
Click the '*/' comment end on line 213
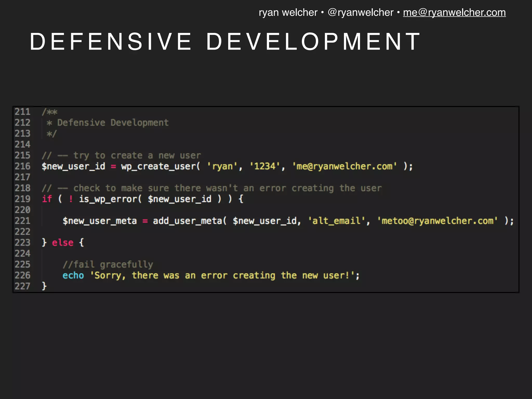tap(51, 134)
